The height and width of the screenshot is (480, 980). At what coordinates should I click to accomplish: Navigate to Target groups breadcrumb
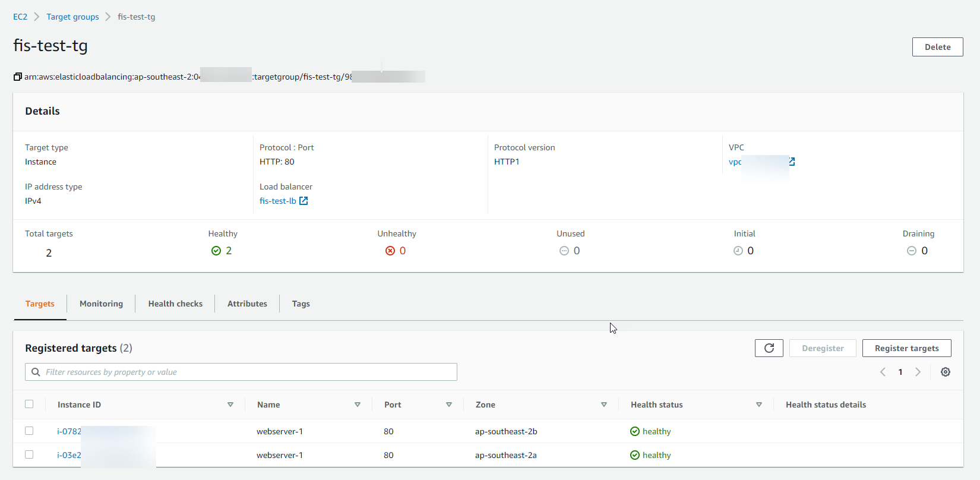72,17
